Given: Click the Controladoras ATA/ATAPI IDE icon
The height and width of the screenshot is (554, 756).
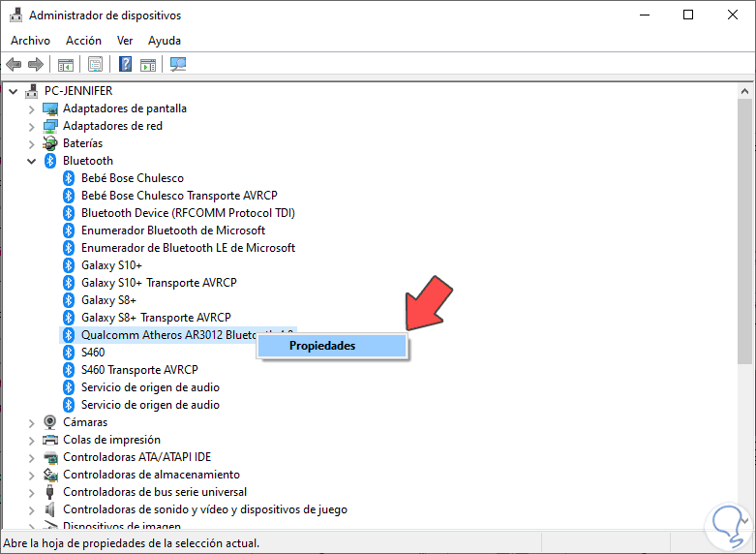Looking at the screenshot, I should (x=50, y=457).
